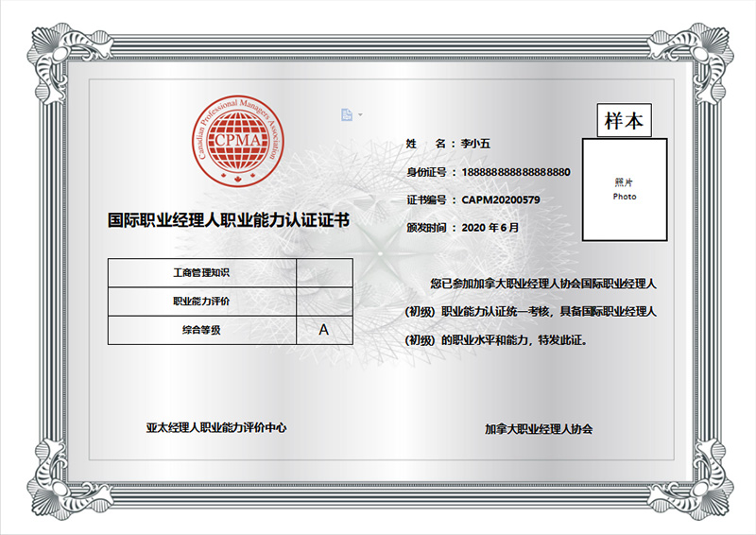
Task: Open the paste options dropdown arrow
Action: [x=360, y=114]
